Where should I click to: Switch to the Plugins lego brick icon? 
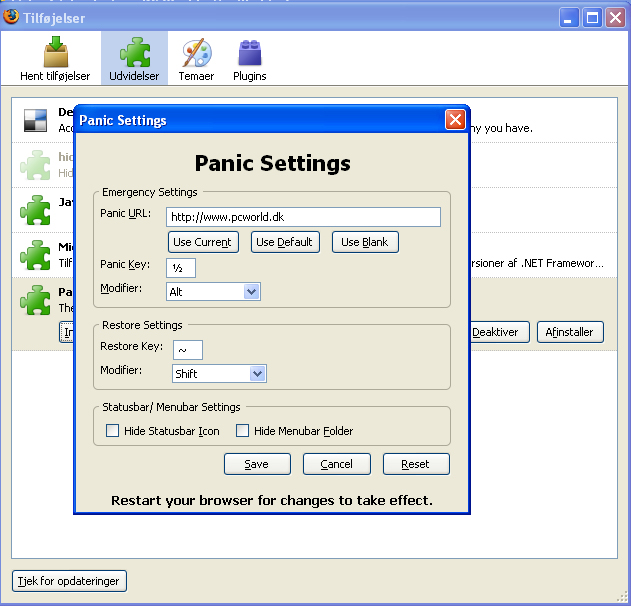[x=250, y=53]
